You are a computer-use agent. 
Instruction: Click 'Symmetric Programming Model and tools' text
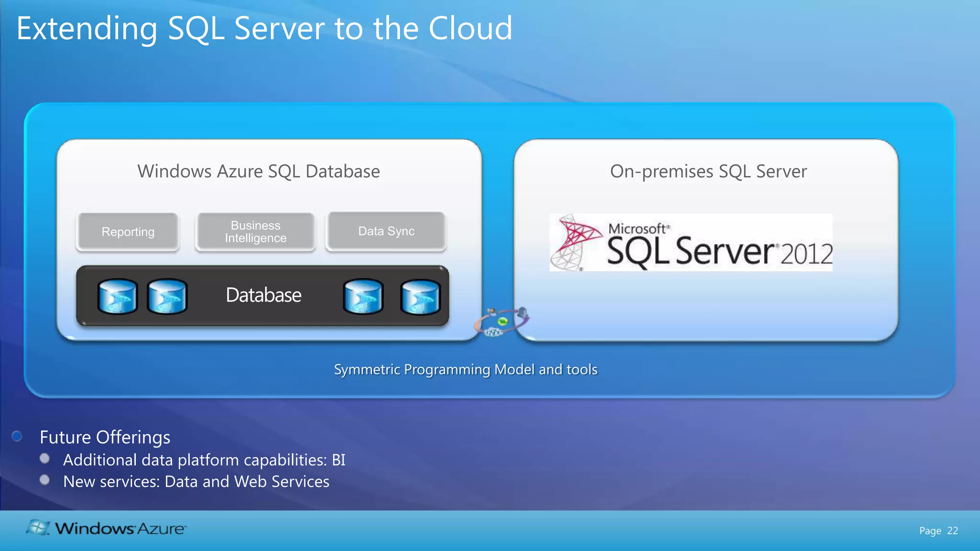(x=466, y=370)
